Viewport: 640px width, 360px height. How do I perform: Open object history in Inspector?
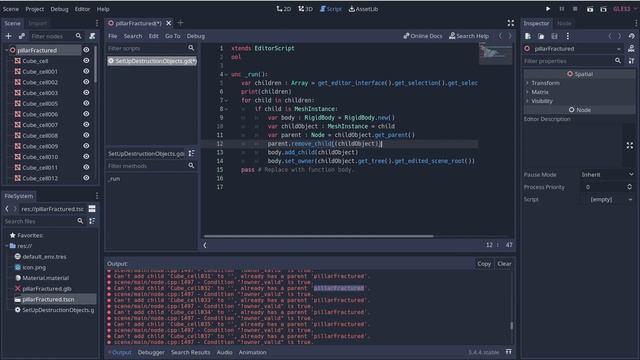click(631, 36)
